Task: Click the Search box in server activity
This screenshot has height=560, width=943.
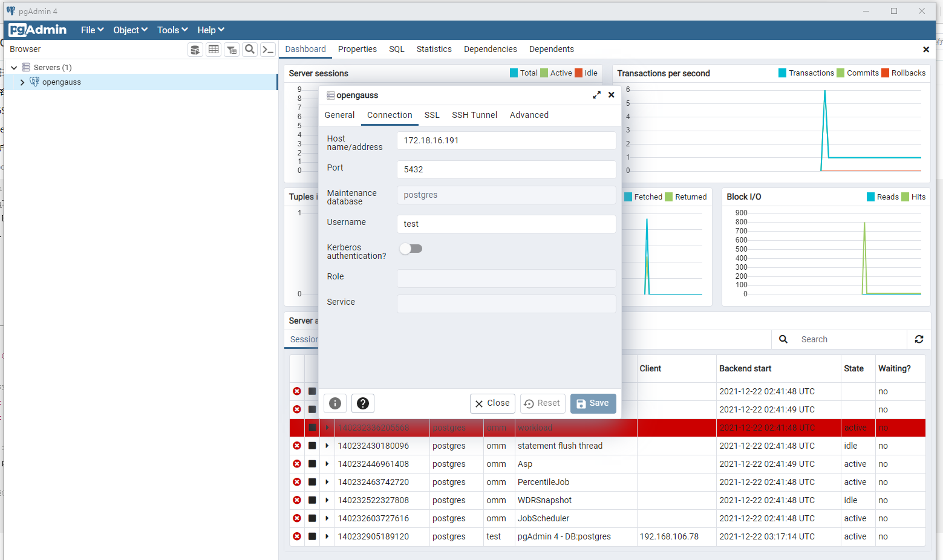Action: coord(850,339)
